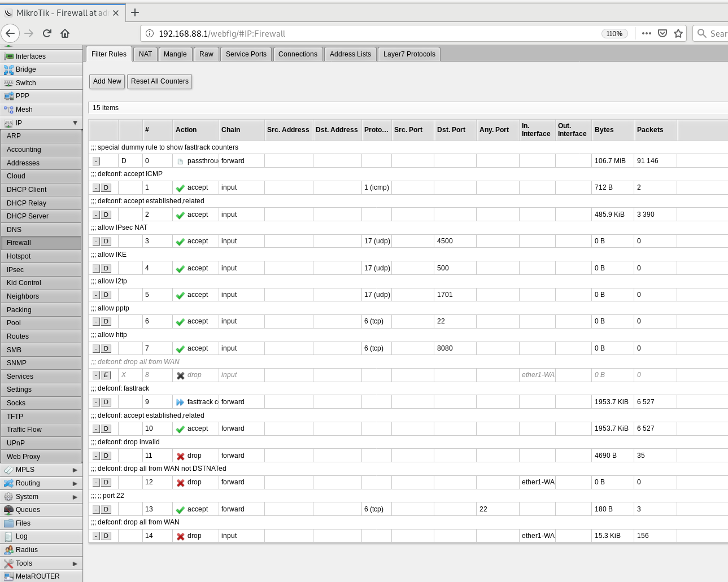Collapse the IP submenu arrow
The height and width of the screenshot is (582, 728).
coord(75,123)
